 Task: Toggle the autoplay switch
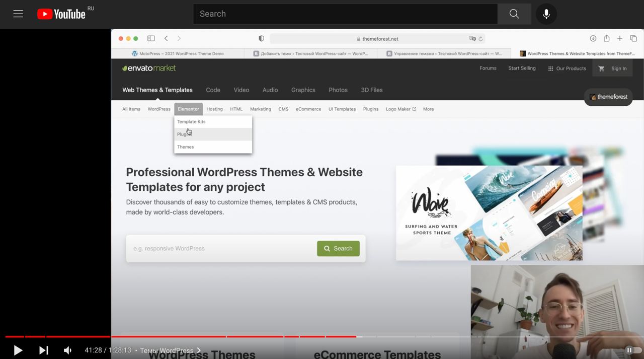point(633,350)
